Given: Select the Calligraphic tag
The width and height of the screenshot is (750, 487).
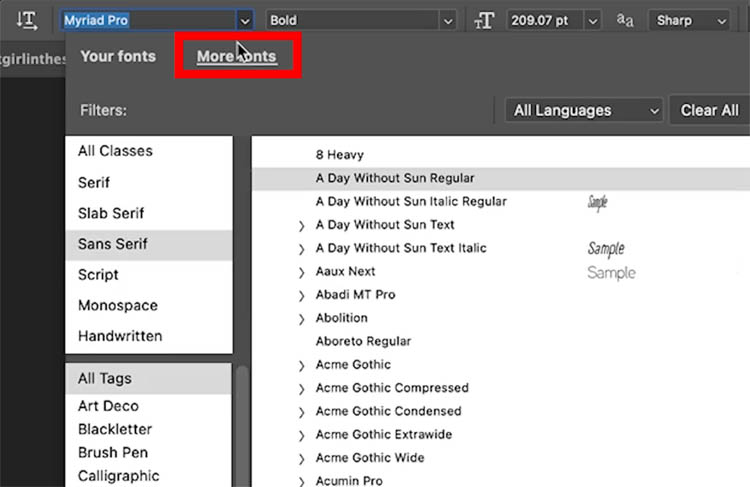Looking at the screenshot, I should [149, 476].
